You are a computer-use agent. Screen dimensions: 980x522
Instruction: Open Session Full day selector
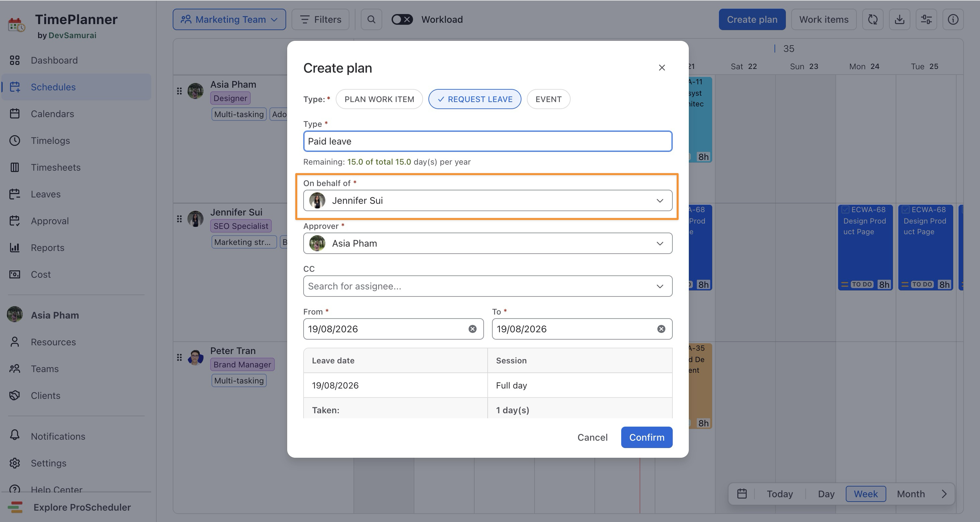[580, 385]
